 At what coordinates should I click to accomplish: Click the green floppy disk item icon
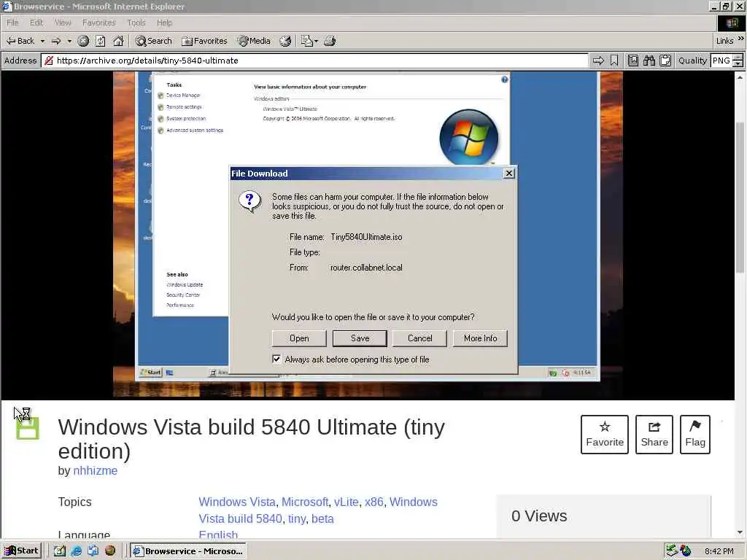[28, 428]
